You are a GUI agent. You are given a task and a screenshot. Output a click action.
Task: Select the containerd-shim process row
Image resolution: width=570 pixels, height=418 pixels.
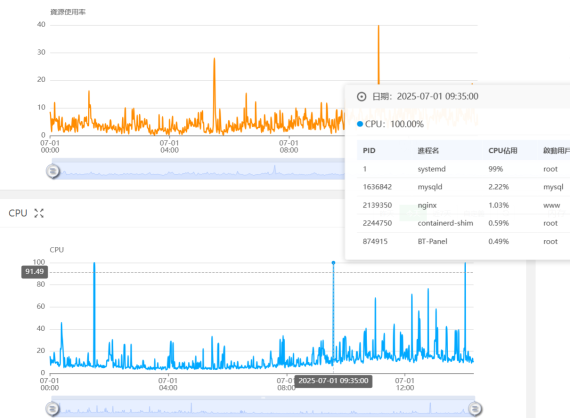click(463, 223)
